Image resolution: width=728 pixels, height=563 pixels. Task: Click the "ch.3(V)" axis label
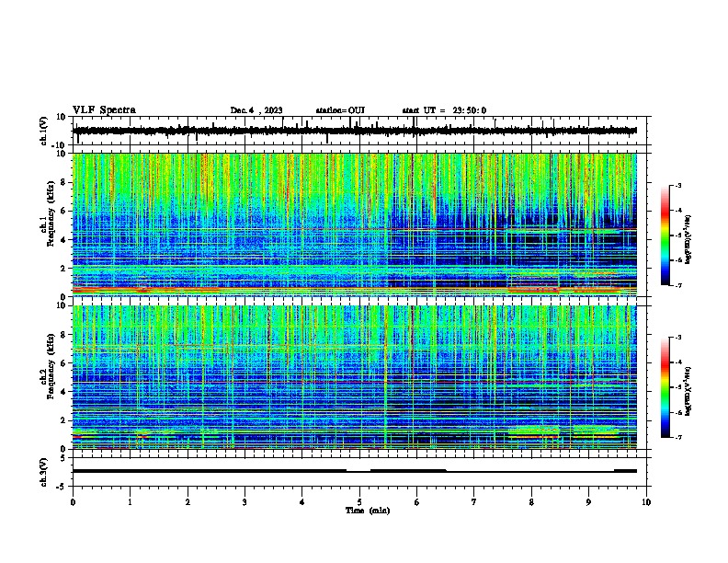(44, 472)
